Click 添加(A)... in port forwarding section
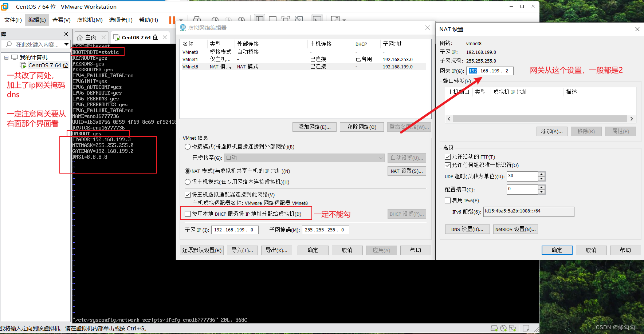 551,131
